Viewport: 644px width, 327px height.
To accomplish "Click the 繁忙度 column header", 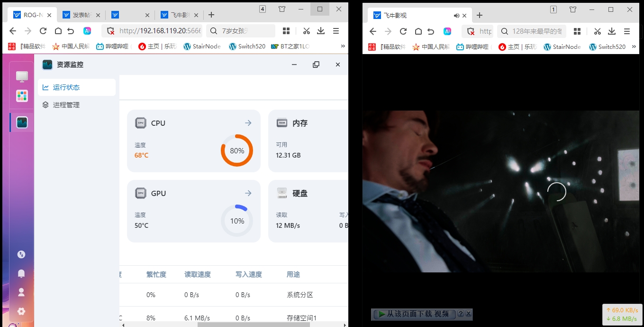I will (156, 274).
